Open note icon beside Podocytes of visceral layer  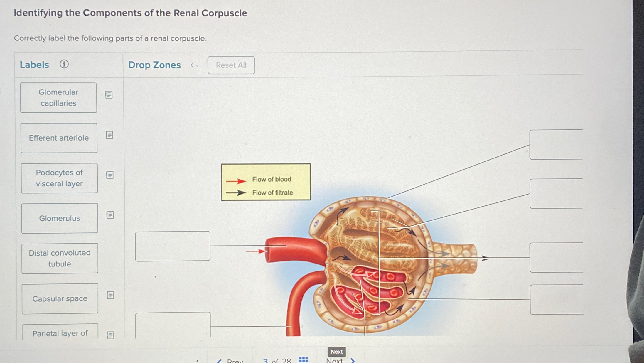pyautogui.click(x=109, y=175)
